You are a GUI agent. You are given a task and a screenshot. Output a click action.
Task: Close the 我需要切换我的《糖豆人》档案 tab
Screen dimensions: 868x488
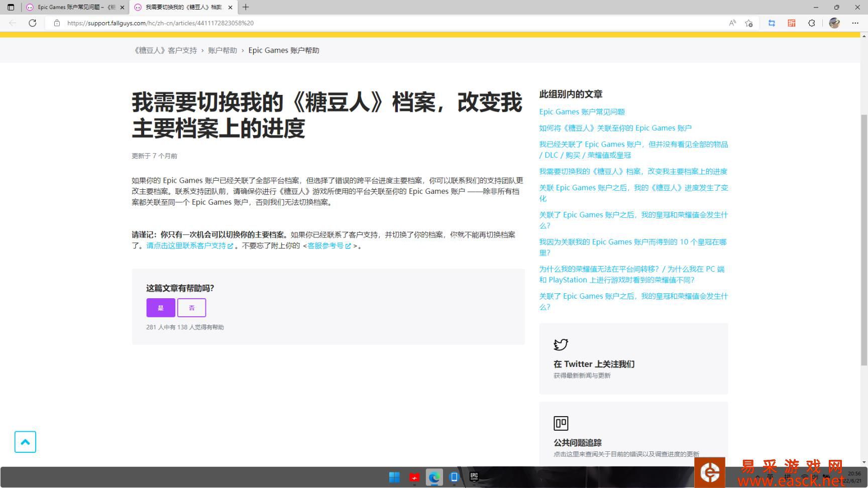point(230,8)
